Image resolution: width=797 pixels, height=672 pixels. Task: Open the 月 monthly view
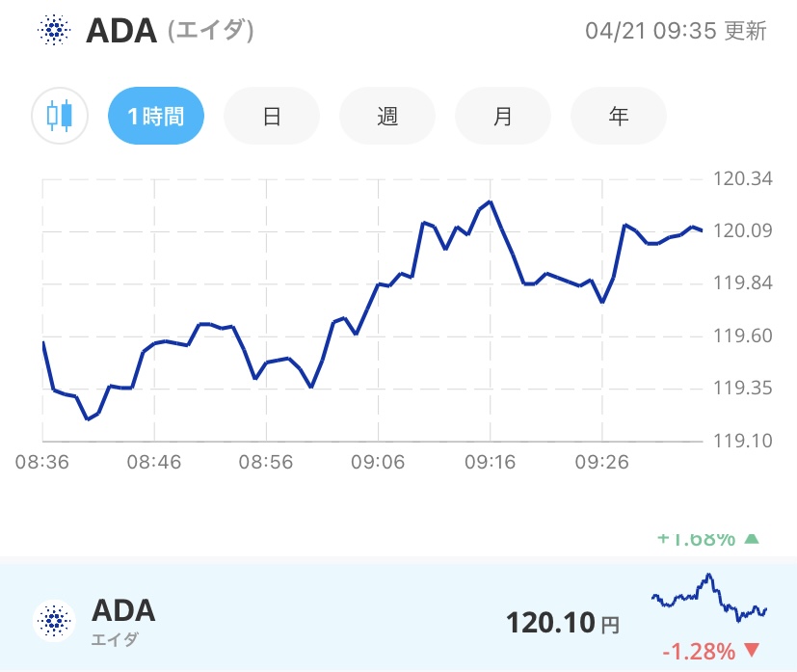coord(502,115)
